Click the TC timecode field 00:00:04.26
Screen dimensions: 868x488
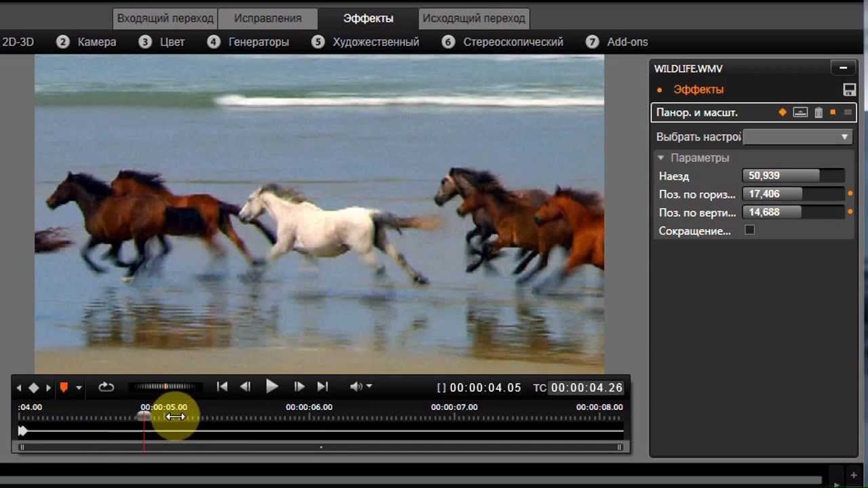[587, 388]
